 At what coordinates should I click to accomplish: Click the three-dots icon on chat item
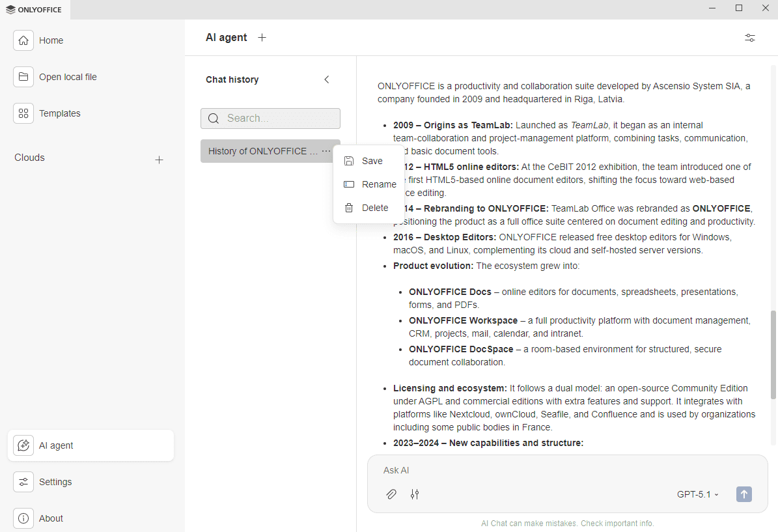pyautogui.click(x=326, y=151)
